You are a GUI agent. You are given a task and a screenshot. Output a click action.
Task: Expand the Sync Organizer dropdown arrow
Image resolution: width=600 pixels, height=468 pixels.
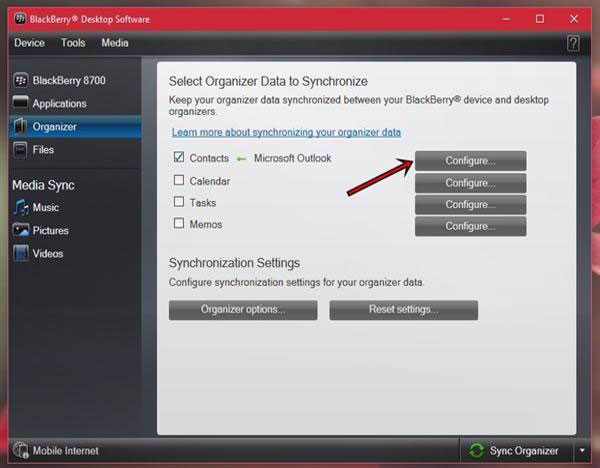582,450
